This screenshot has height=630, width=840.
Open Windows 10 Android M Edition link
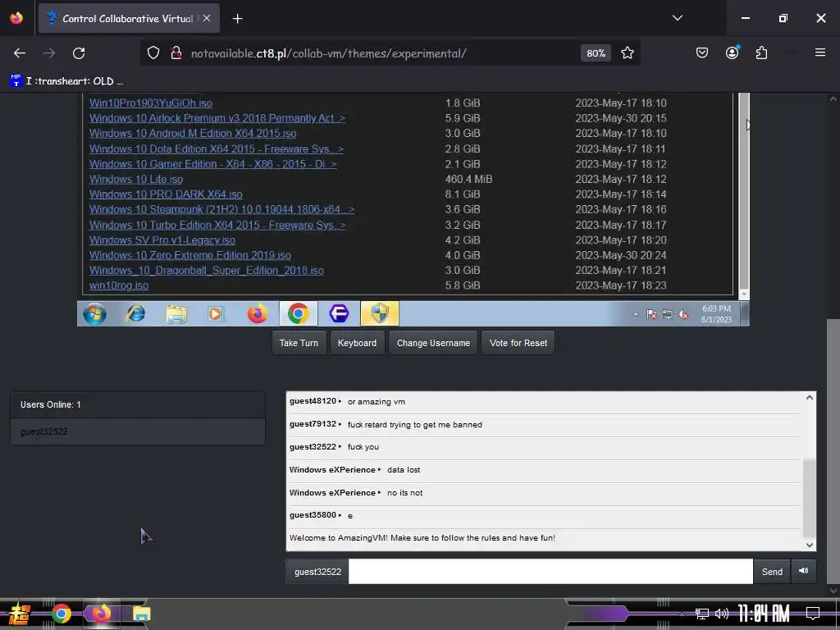coord(192,133)
